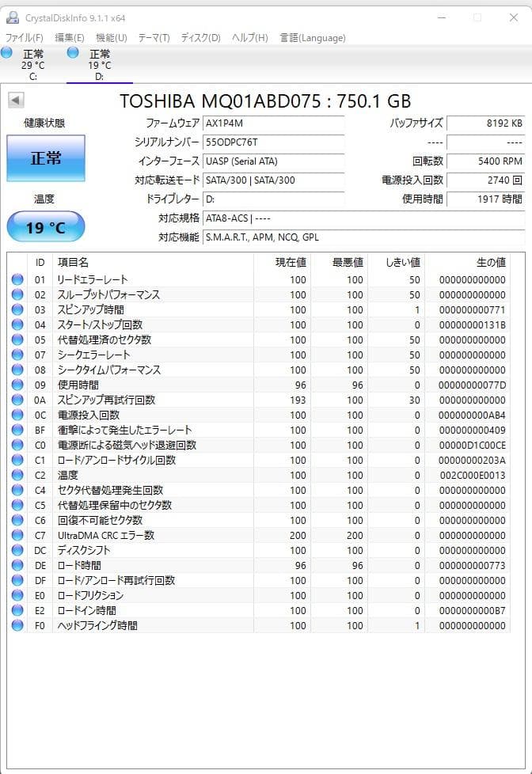Click the previous disk arrow button
This screenshot has height=774, width=532.
16,101
